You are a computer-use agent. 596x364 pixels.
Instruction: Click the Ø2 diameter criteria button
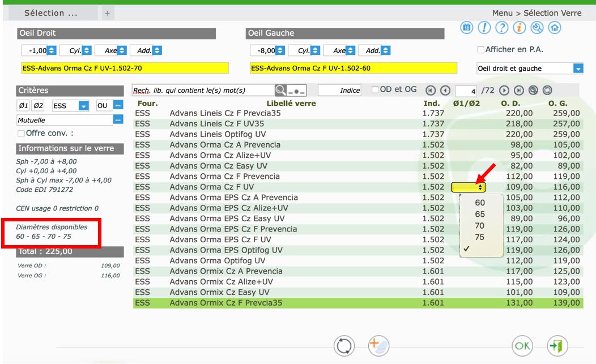point(37,106)
